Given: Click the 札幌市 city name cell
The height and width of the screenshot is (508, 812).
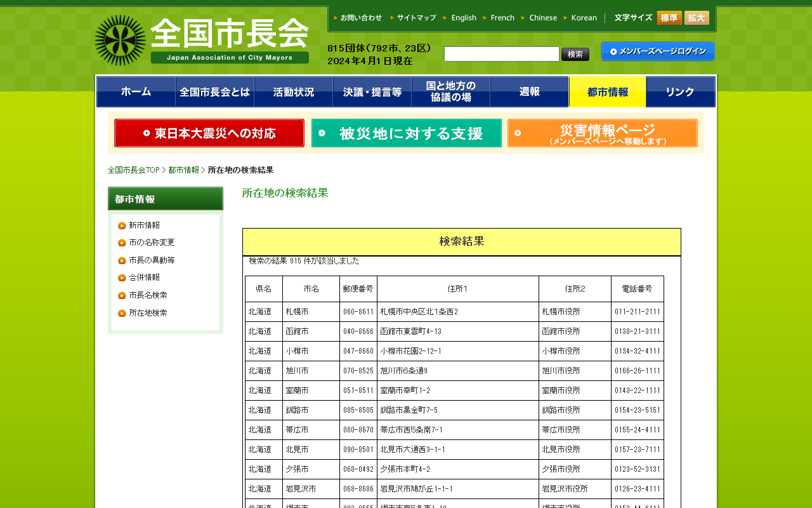Looking at the screenshot, I should (311, 312).
